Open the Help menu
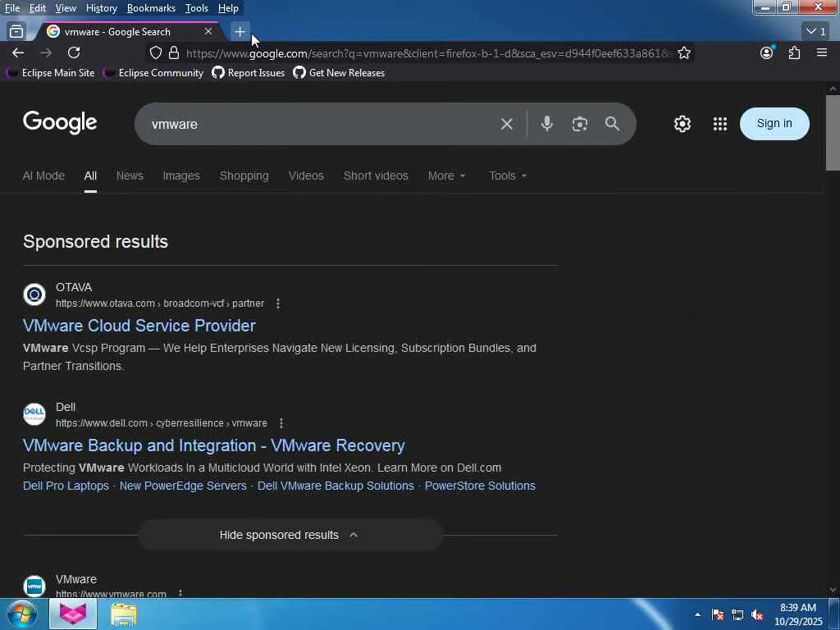This screenshot has height=630, width=840. click(x=228, y=8)
